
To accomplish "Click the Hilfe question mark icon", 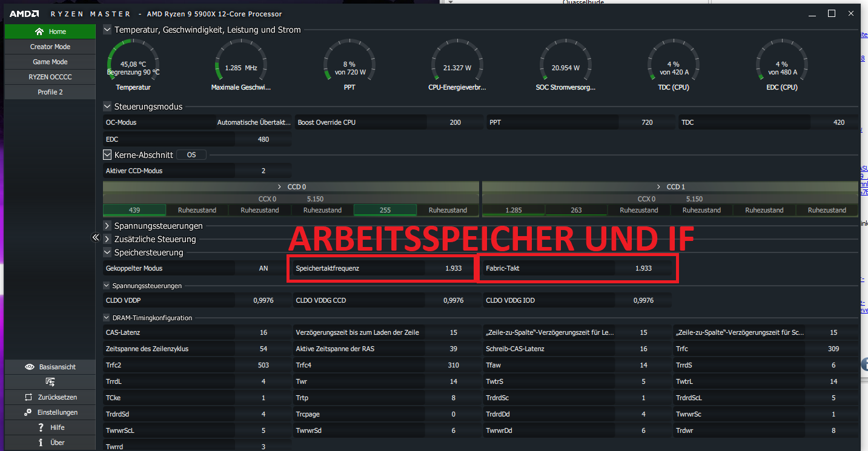I will (x=41, y=427).
